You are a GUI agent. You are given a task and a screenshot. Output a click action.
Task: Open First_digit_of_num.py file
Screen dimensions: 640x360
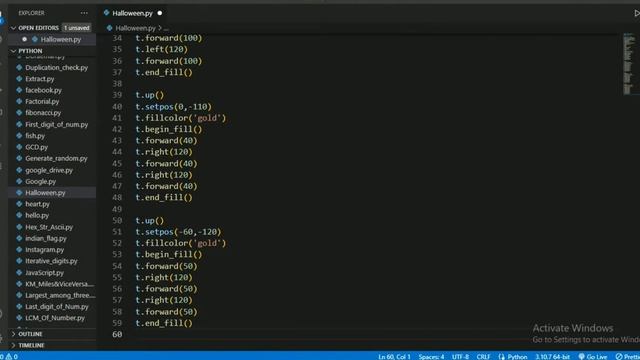click(x=56, y=124)
